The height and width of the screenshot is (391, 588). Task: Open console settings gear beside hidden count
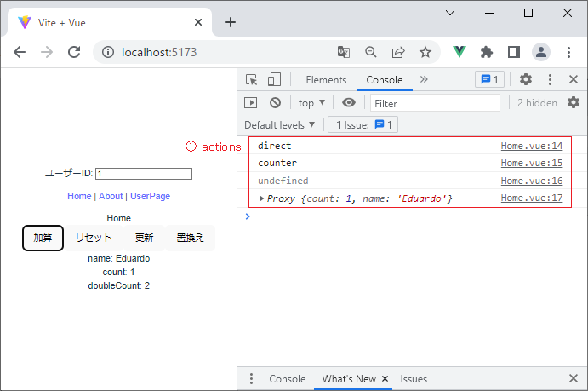574,102
